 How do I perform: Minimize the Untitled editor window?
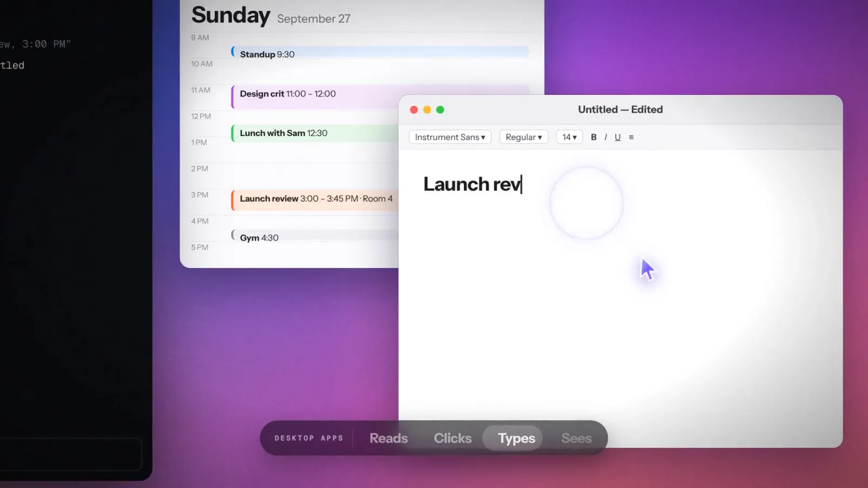click(x=427, y=110)
